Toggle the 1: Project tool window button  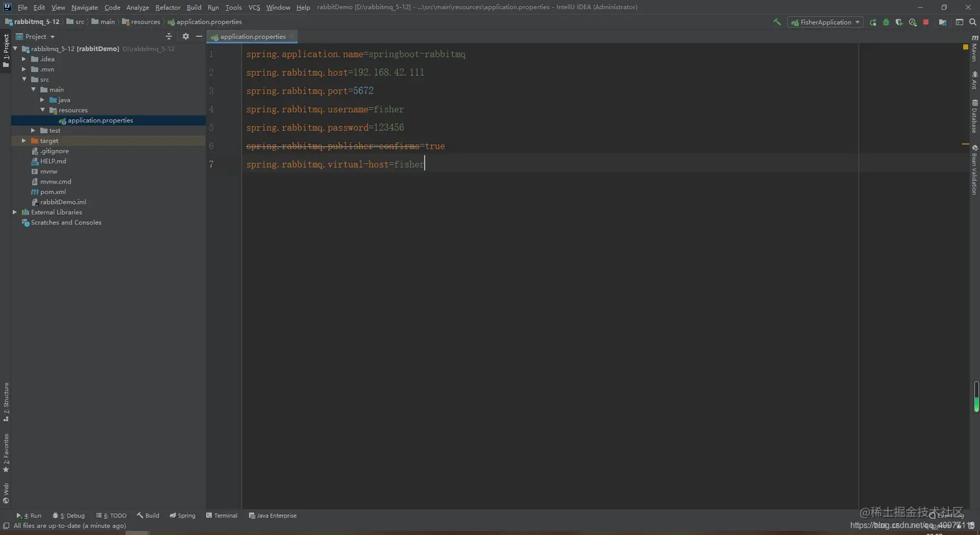point(6,51)
